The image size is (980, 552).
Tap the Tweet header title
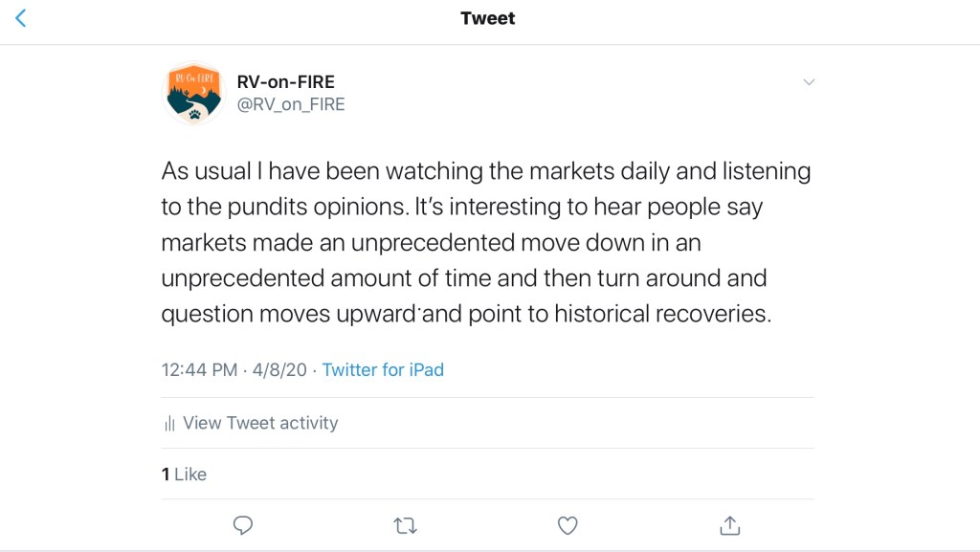(x=488, y=18)
